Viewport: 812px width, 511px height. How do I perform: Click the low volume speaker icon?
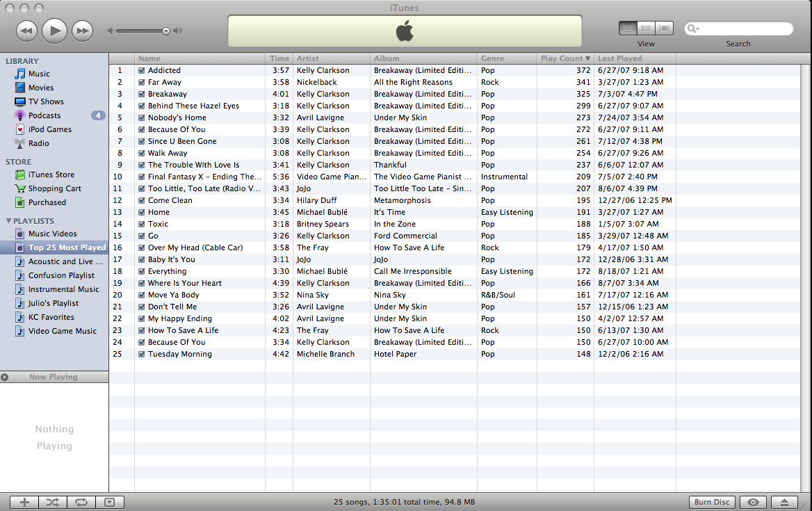(x=111, y=31)
